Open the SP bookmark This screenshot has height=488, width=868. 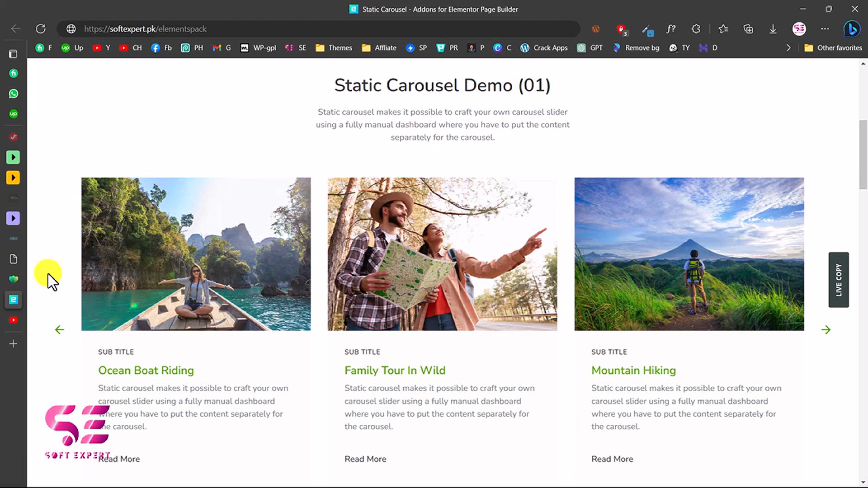coord(416,48)
